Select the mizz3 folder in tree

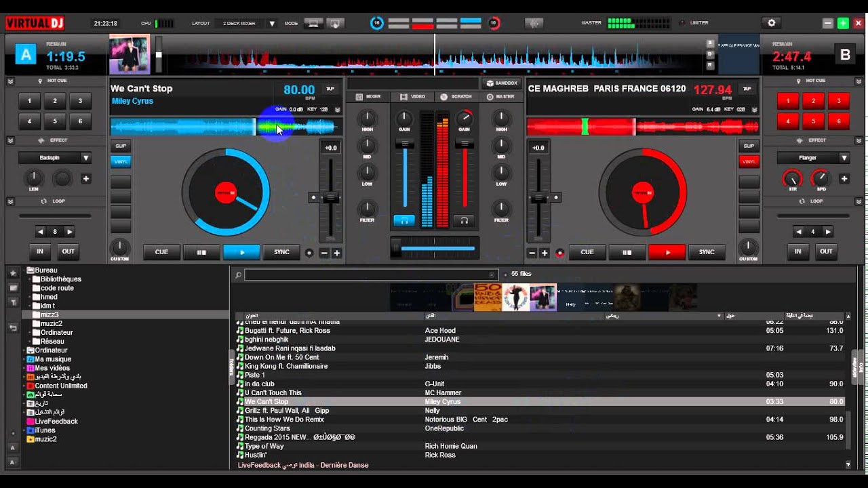pos(50,314)
